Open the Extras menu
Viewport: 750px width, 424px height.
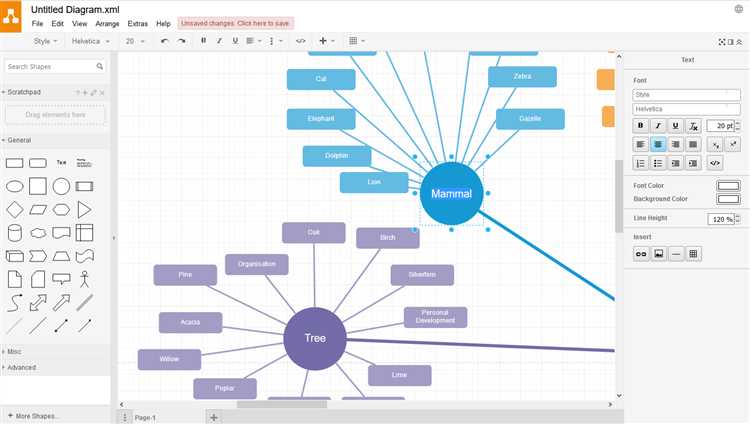point(138,23)
